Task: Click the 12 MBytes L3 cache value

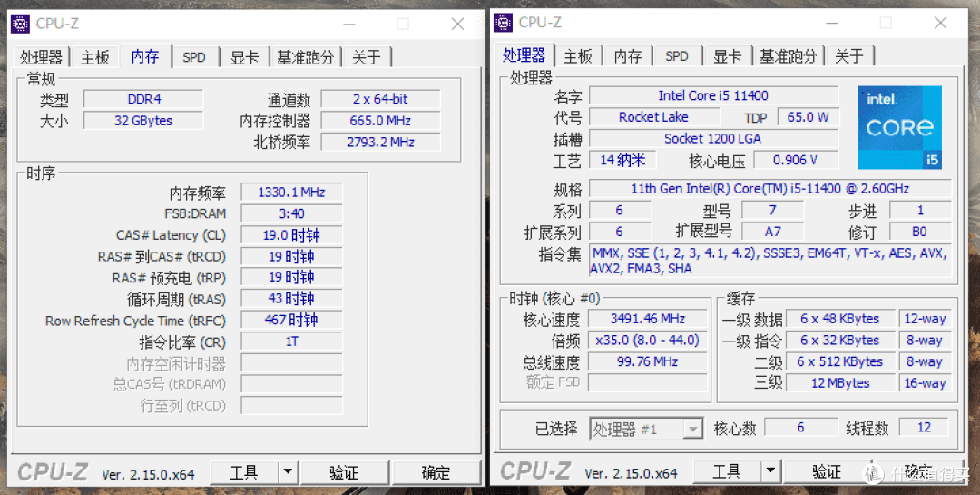Action: point(840,382)
